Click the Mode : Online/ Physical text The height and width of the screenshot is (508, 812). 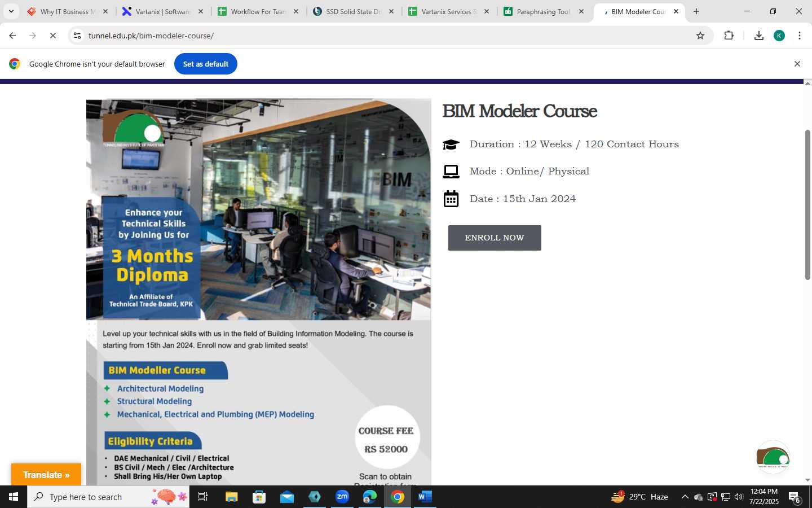coord(529,172)
